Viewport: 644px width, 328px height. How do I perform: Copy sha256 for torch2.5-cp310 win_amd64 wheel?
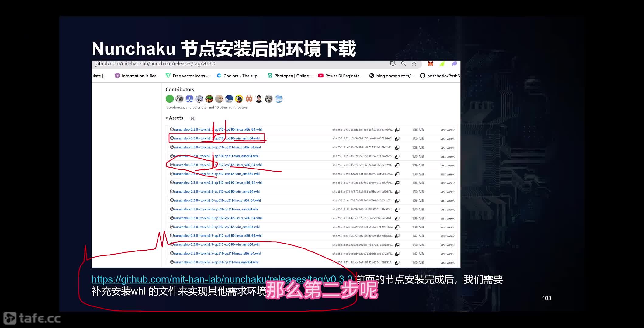pyautogui.click(x=397, y=138)
